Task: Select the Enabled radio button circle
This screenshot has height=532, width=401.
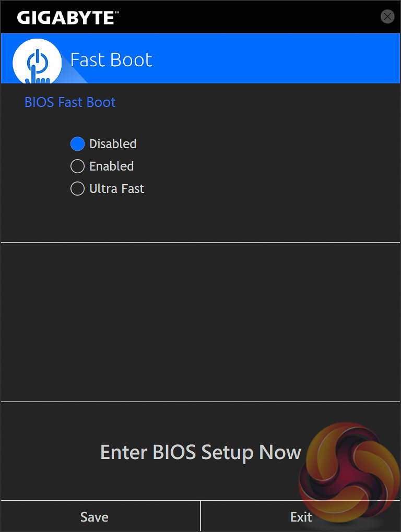Action: click(77, 166)
